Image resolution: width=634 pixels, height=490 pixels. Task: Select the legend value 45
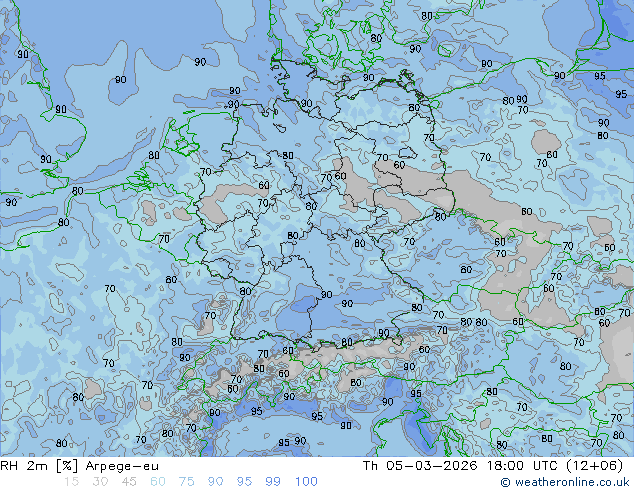coord(129,482)
